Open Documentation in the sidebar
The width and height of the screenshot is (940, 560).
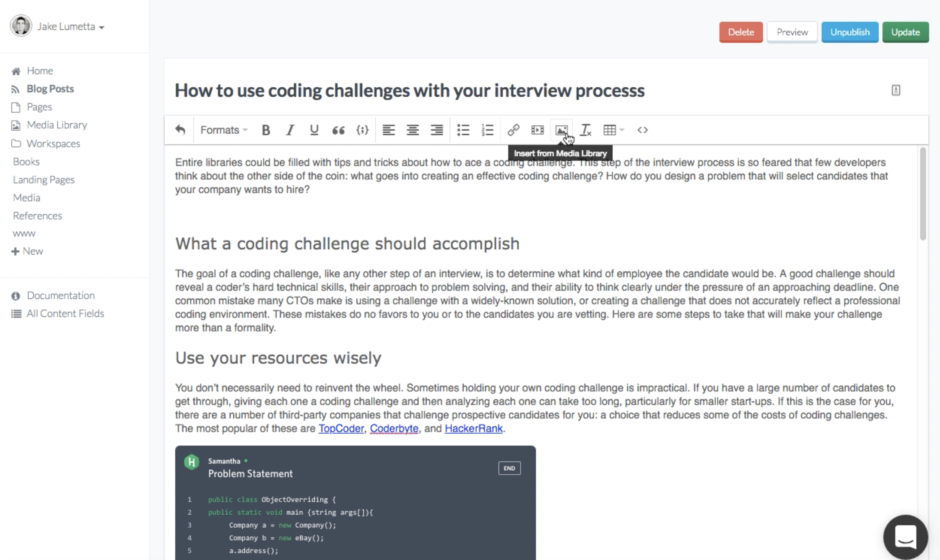(x=61, y=295)
